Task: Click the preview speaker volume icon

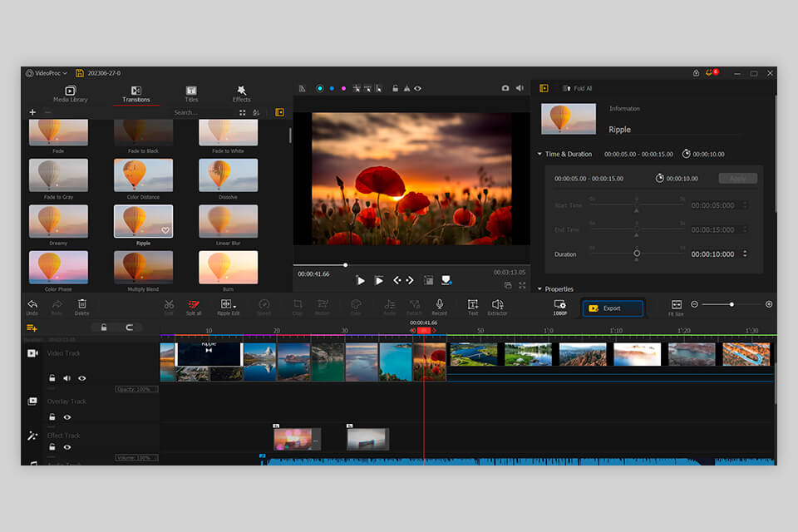Action: pyautogui.click(x=520, y=88)
